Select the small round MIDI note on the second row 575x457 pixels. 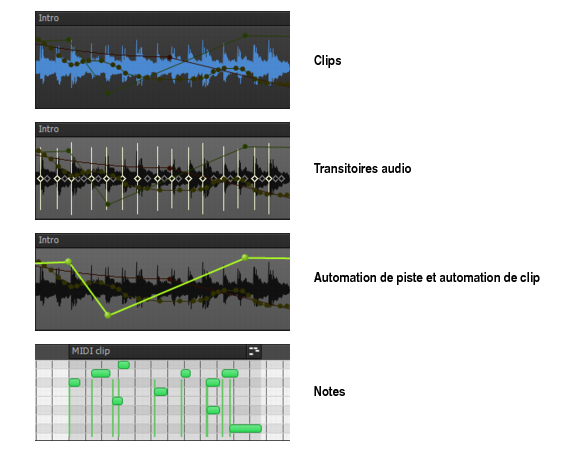click(186, 373)
